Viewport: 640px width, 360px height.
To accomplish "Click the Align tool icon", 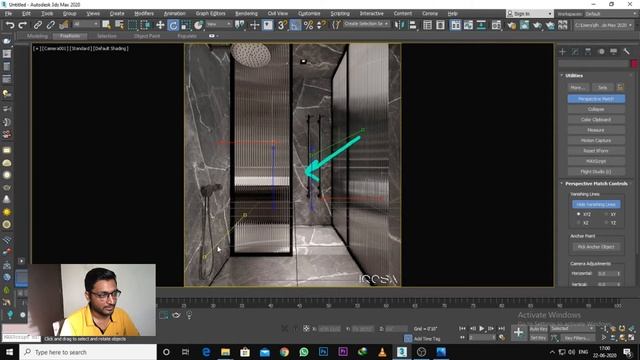I will (x=413, y=25).
